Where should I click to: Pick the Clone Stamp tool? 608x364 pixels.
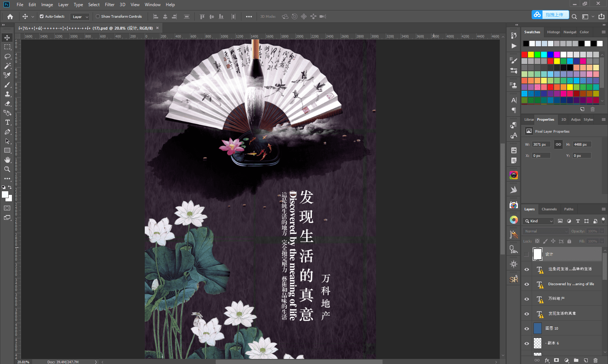[x=7, y=94]
